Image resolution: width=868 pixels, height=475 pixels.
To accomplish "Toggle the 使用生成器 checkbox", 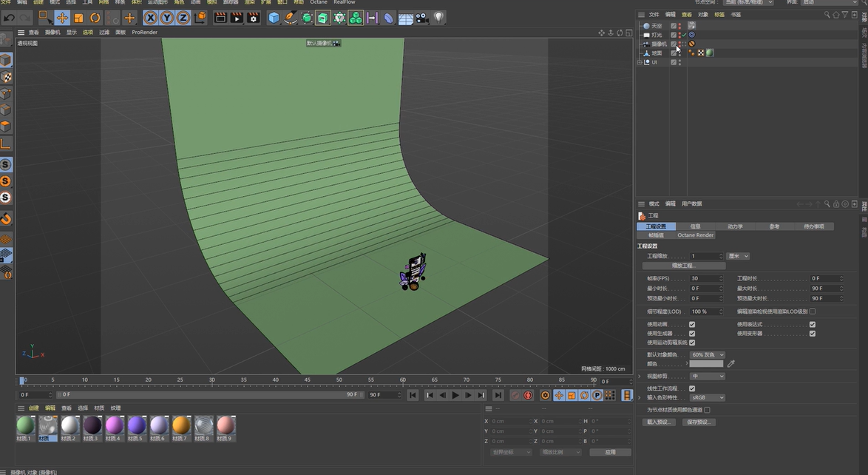I will pos(692,334).
